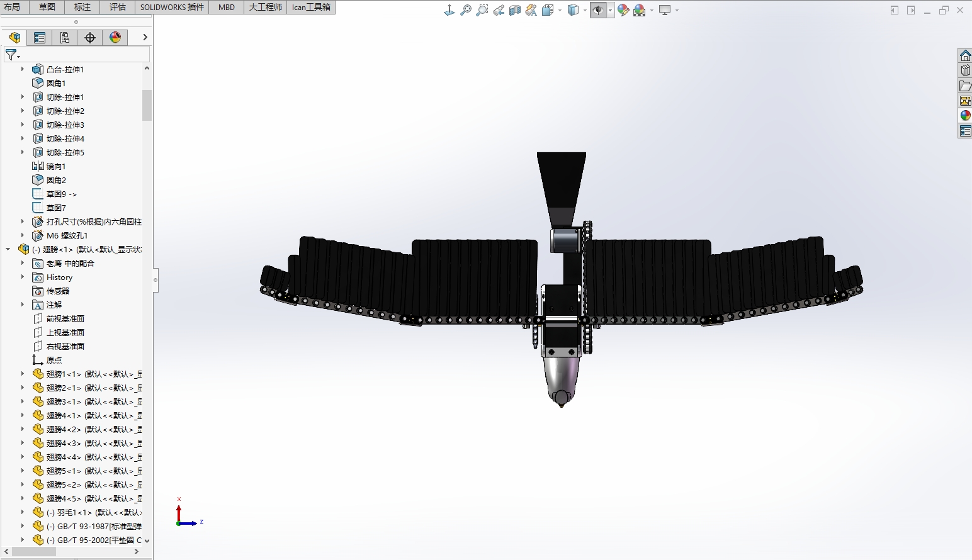972x560 pixels.
Task: Open the Dynamic Annotation Views icon
Action: point(531,10)
